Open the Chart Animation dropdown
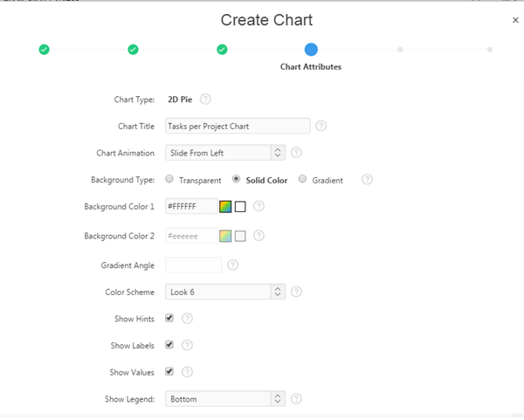 coord(225,153)
